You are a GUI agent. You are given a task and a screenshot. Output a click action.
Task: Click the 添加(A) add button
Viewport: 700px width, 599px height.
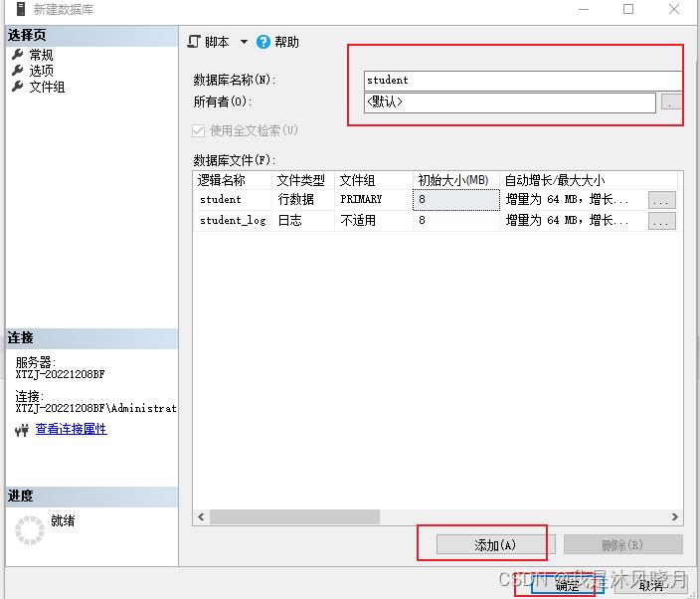click(x=495, y=545)
